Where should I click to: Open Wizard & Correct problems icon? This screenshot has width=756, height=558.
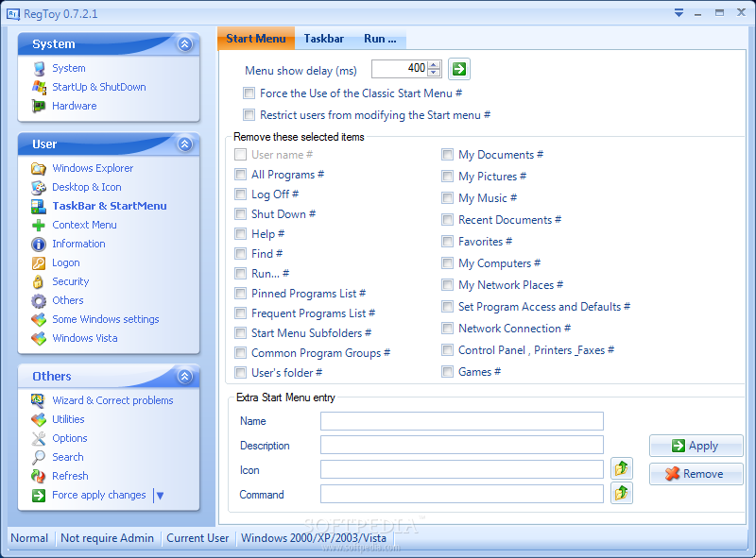(x=39, y=400)
